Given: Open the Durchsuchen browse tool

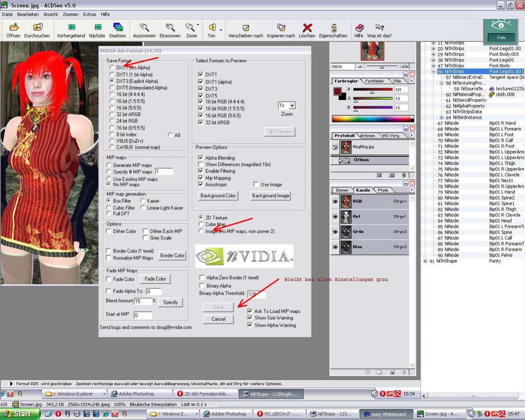Looking at the screenshot, I should pos(37,28).
